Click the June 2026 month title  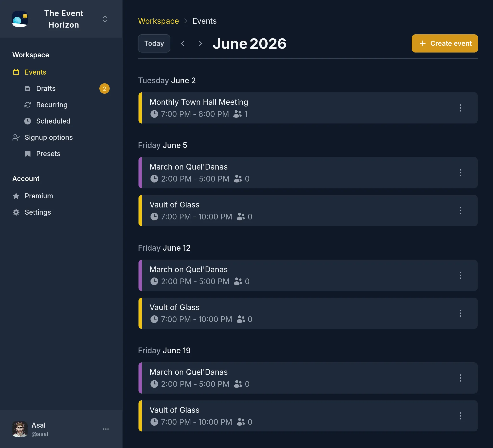(249, 44)
